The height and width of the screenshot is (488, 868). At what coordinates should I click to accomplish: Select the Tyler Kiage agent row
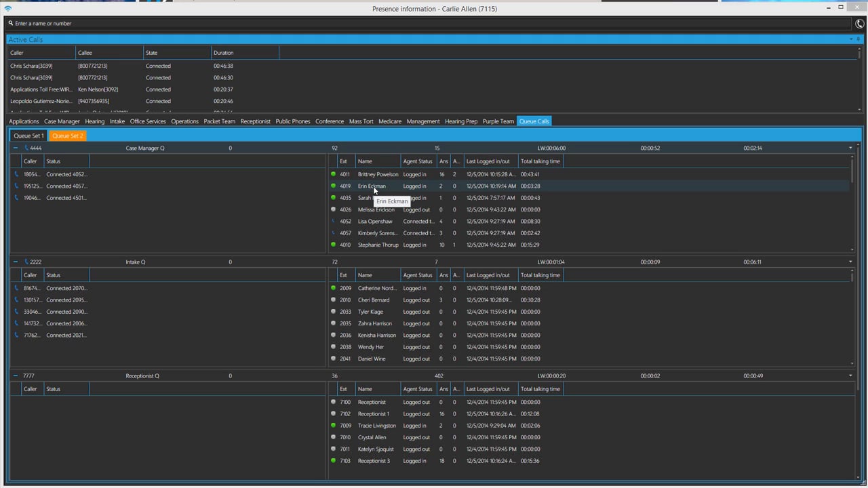[589, 312]
